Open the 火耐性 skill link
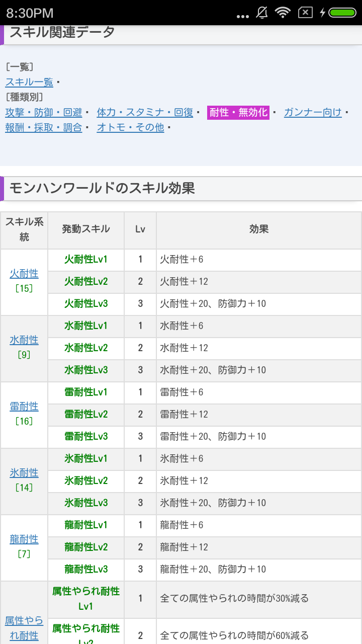This screenshot has height=644, width=362. tap(24, 274)
